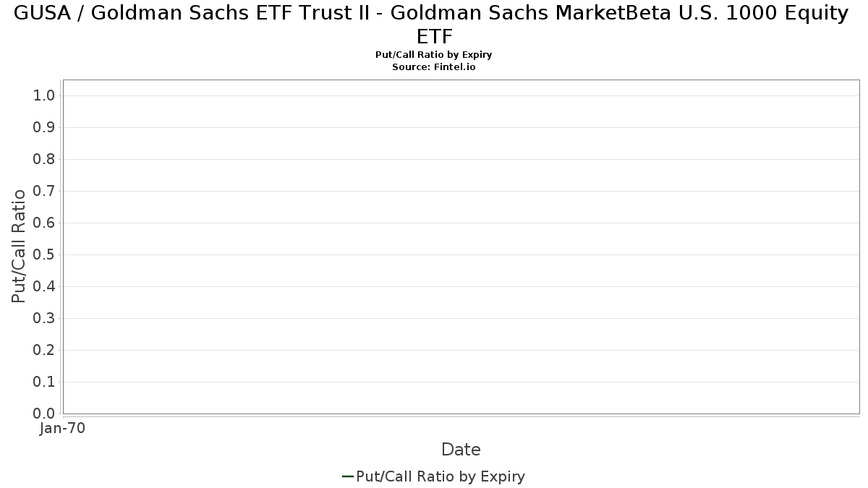This screenshot has width=868, height=488.
Task: Click the 0.6 y-axis tick label
Action: click(x=44, y=223)
